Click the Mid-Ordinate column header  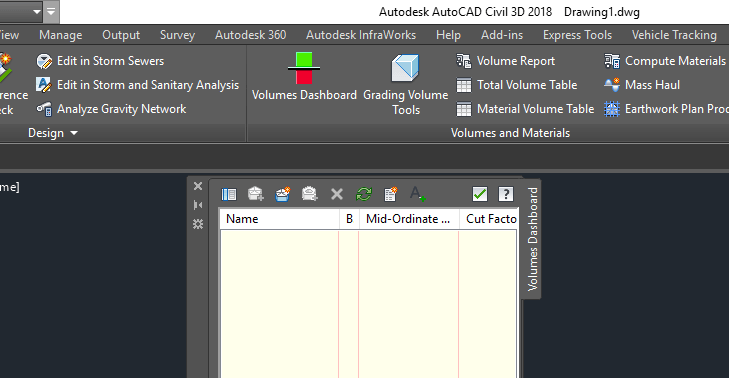(408, 219)
